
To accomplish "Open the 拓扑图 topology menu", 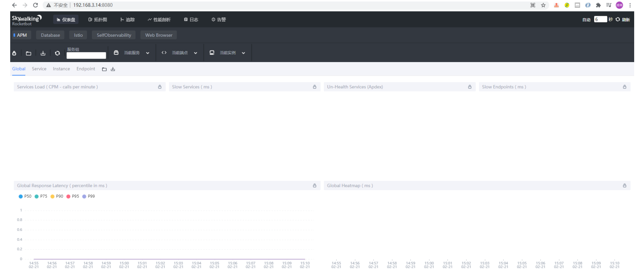I will (98, 20).
